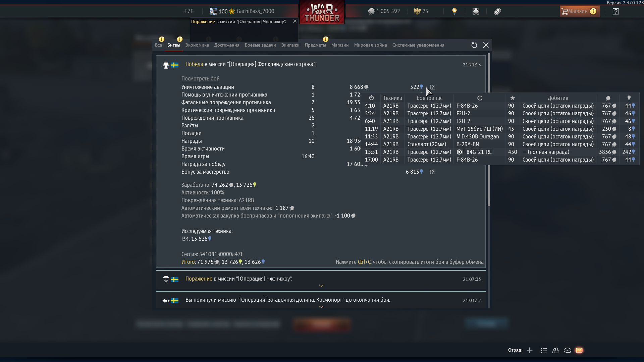Click the Техника column header in tooltip

[392, 98]
